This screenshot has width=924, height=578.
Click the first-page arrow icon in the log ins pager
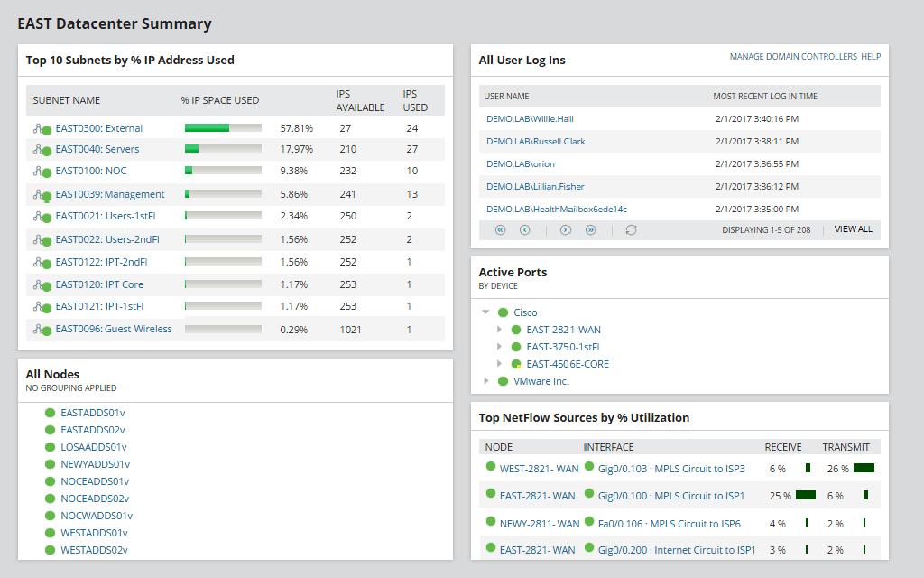click(x=500, y=230)
